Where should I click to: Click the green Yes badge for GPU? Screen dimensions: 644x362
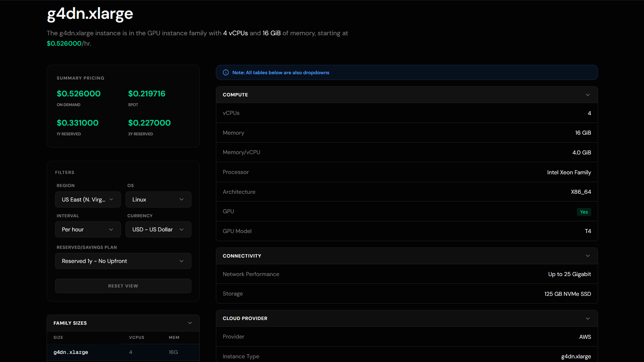pos(584,212)
